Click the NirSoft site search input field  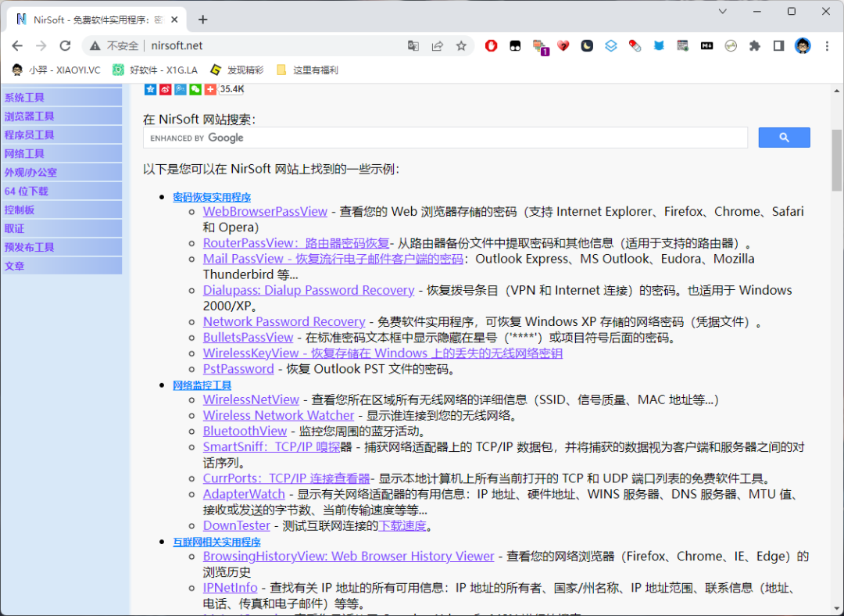pos(445,138)
